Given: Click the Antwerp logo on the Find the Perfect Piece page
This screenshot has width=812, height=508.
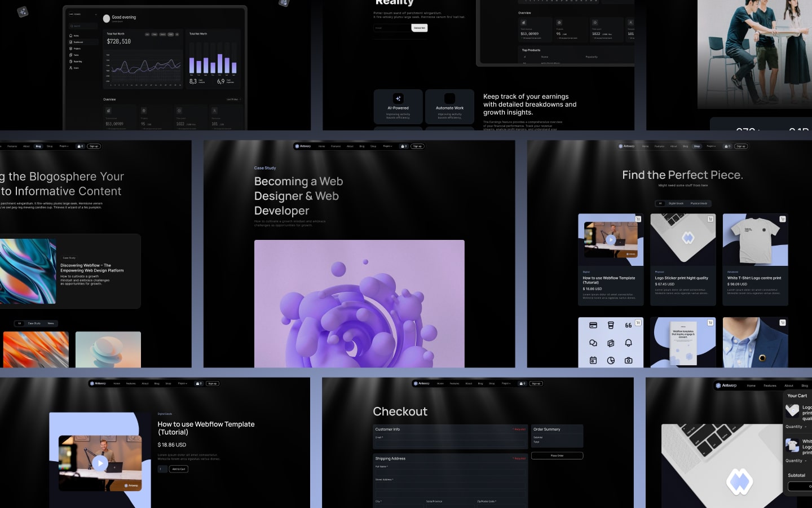Looking at the screenshot, I should click(x=627, y=146).
